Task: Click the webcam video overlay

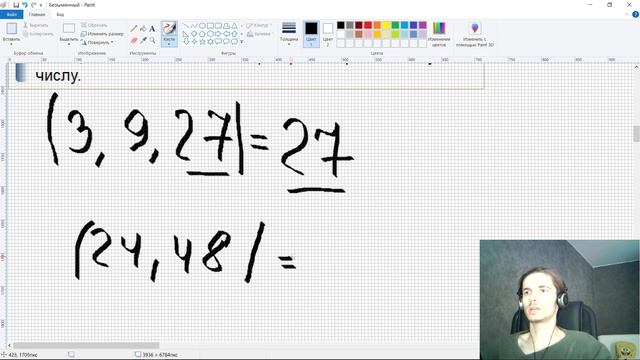Action: 560,300
